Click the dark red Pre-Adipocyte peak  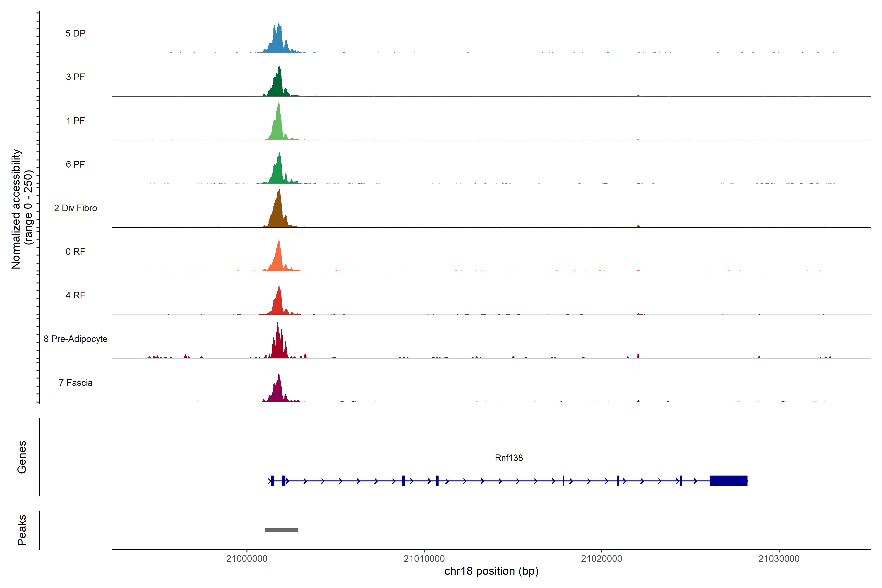[x=278, y=347]
